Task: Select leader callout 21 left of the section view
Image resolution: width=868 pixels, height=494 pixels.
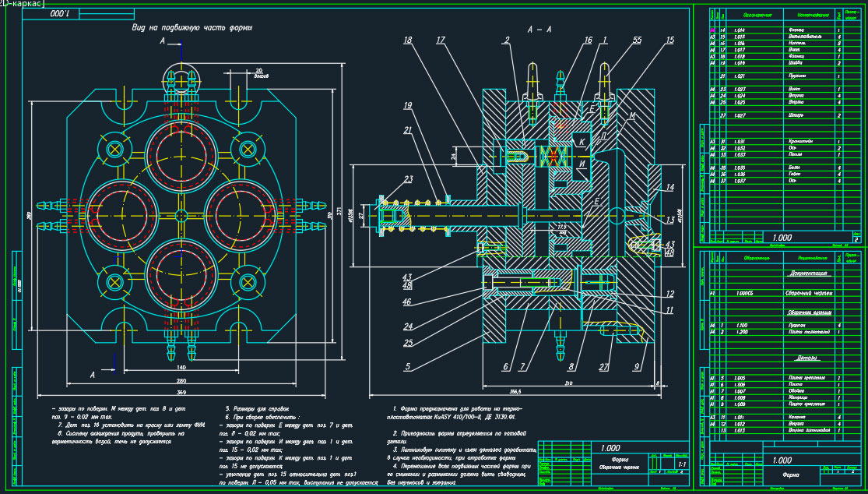Action: click(409, 130)
